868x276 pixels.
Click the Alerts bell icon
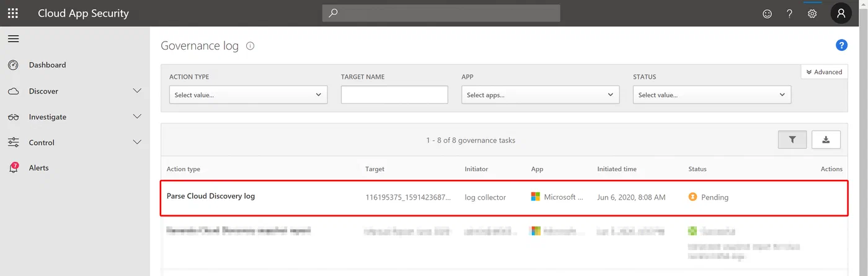pos(13,168)
